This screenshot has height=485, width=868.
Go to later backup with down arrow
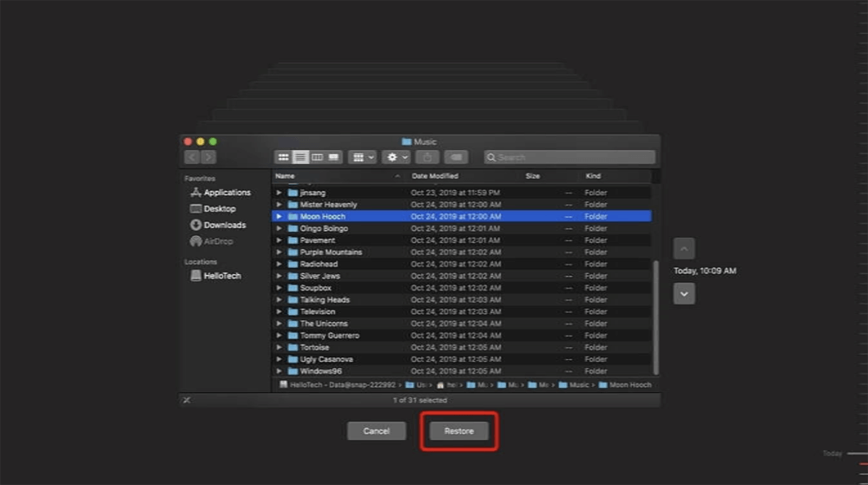coord(684,293)
